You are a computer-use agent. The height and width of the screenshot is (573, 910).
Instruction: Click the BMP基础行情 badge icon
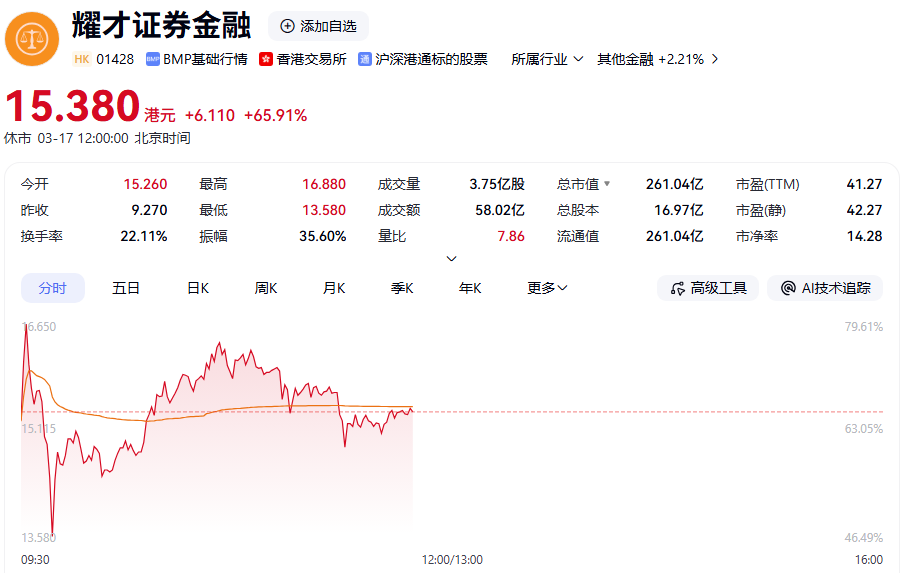click(153, 59)
